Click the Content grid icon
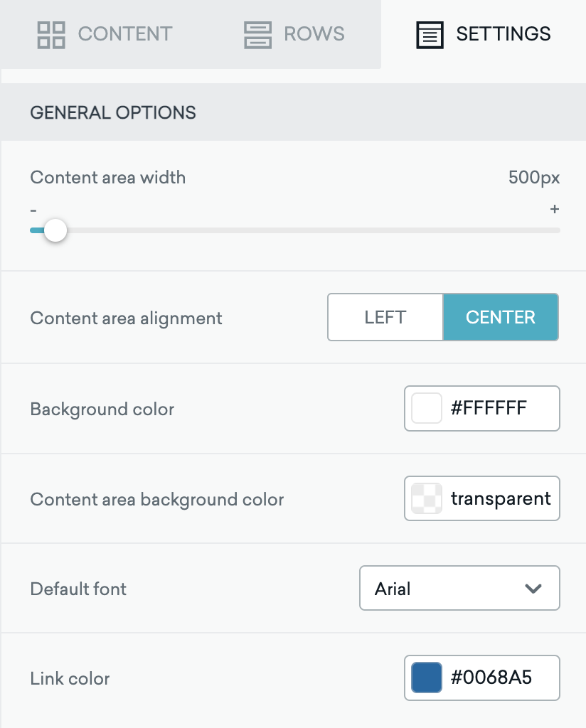 click(51, 35)
